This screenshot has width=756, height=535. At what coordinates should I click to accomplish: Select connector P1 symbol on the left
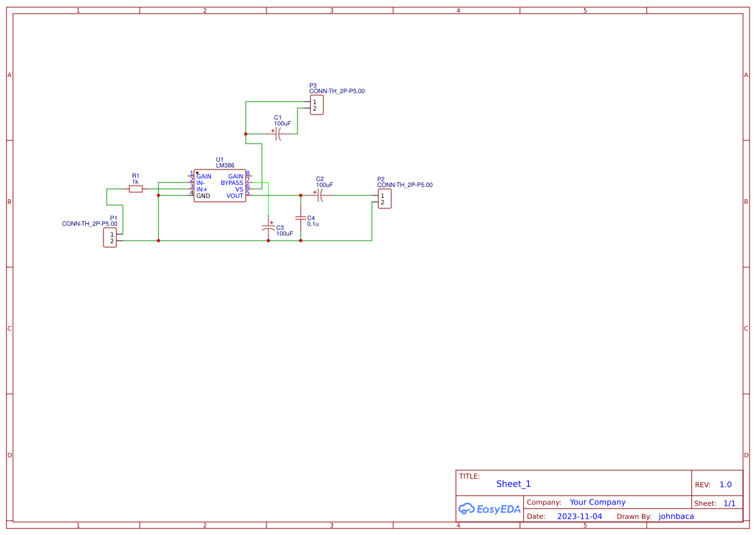tap(110, 238)
